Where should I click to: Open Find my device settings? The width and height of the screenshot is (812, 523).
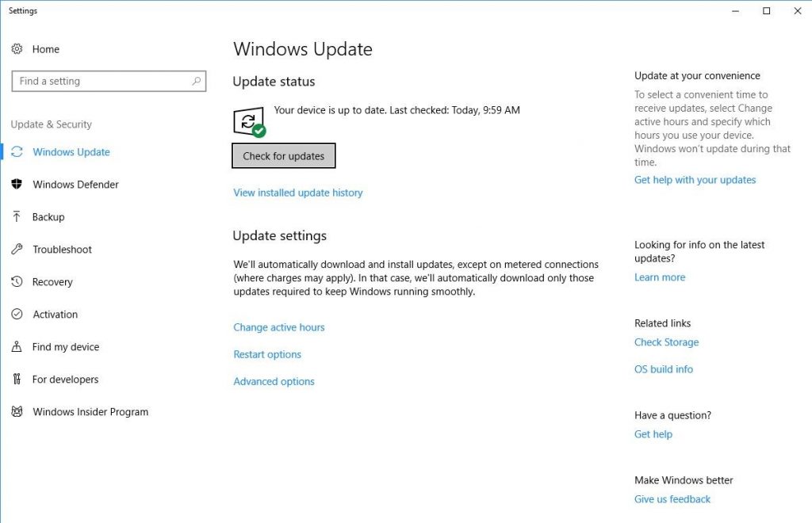(x=66, y=347)
